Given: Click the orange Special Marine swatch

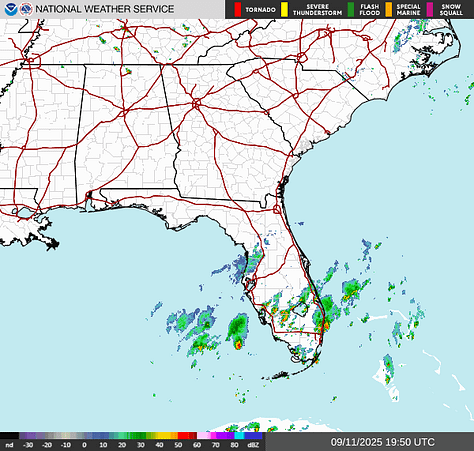Looking at the screenshot, I should point(388,9).
